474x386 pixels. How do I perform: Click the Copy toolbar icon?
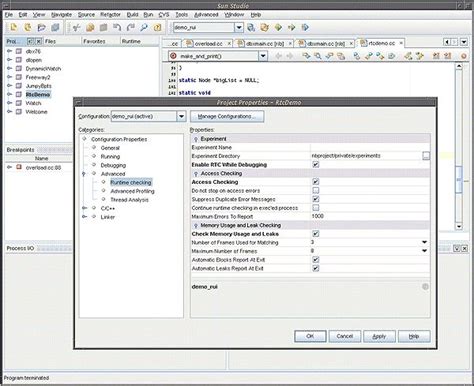click(x=90, y=27)
